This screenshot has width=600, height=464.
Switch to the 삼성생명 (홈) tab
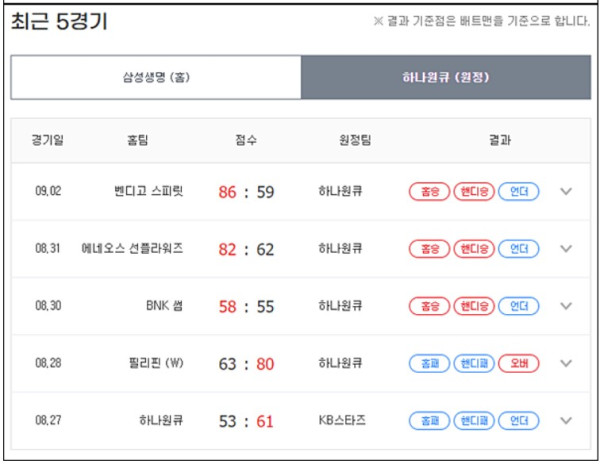[156, 77]
